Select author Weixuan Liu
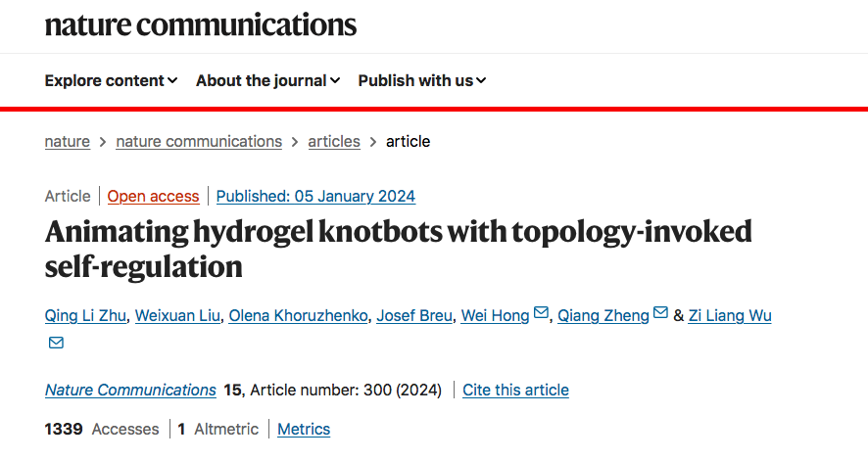 pyautogui.click(x=177, y=315)
